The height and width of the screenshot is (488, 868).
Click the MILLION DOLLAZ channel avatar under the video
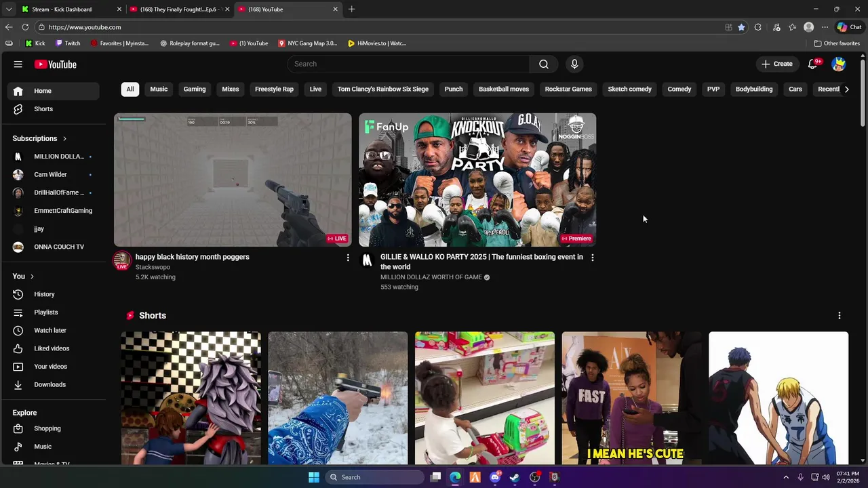tap(367, 261)
